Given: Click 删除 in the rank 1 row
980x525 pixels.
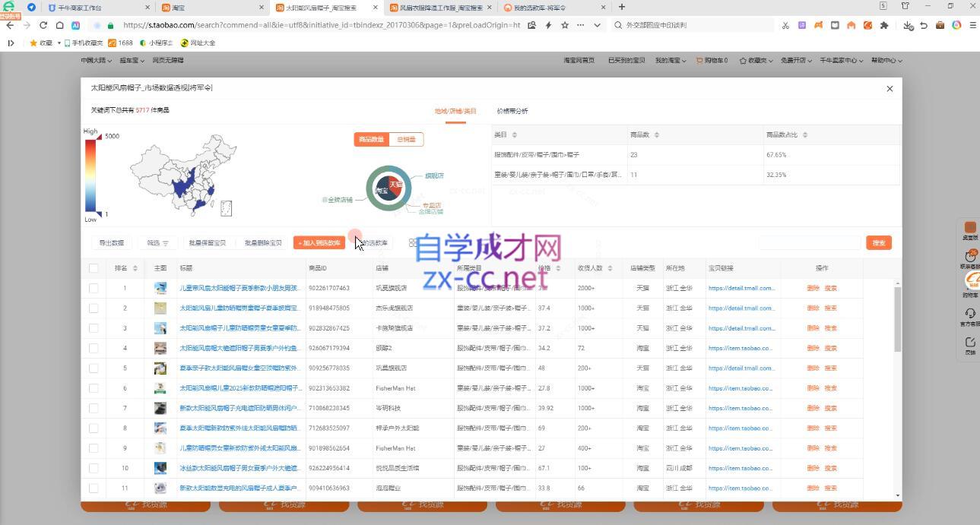Looking at the screenshot, I should tap(813, 288).
